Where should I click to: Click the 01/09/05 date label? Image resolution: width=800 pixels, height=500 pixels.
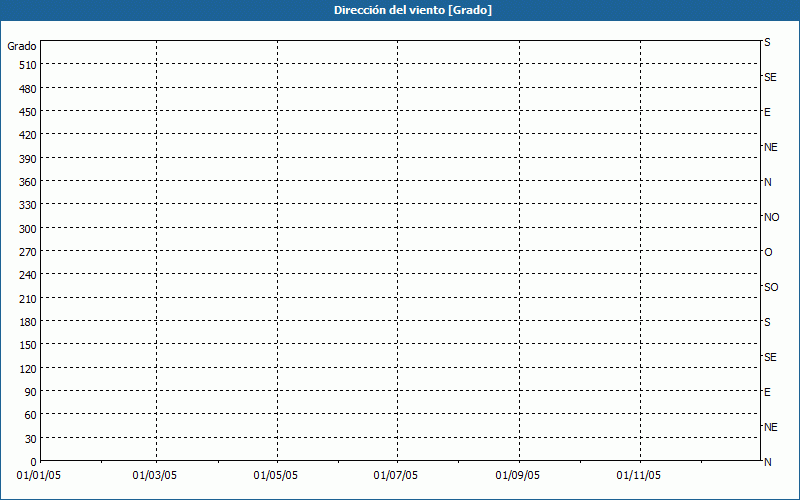[518, 476]
